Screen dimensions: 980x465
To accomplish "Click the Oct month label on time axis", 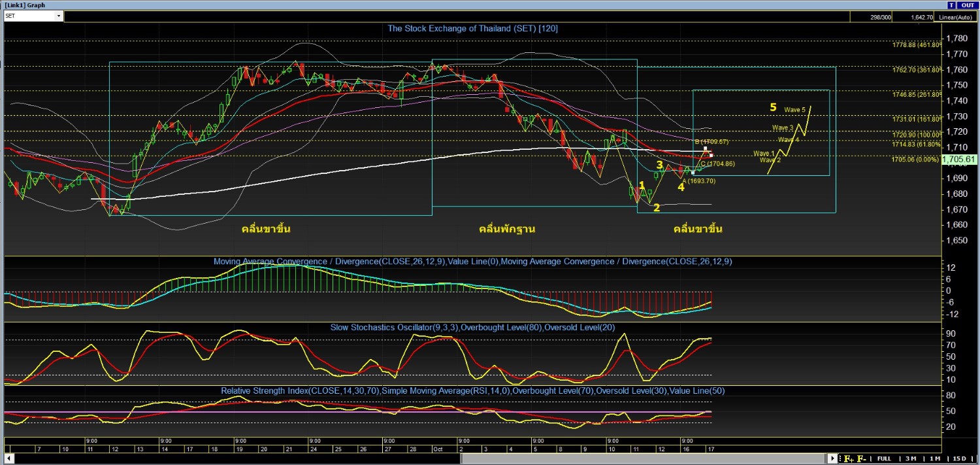I will click(x=438, y=449).
